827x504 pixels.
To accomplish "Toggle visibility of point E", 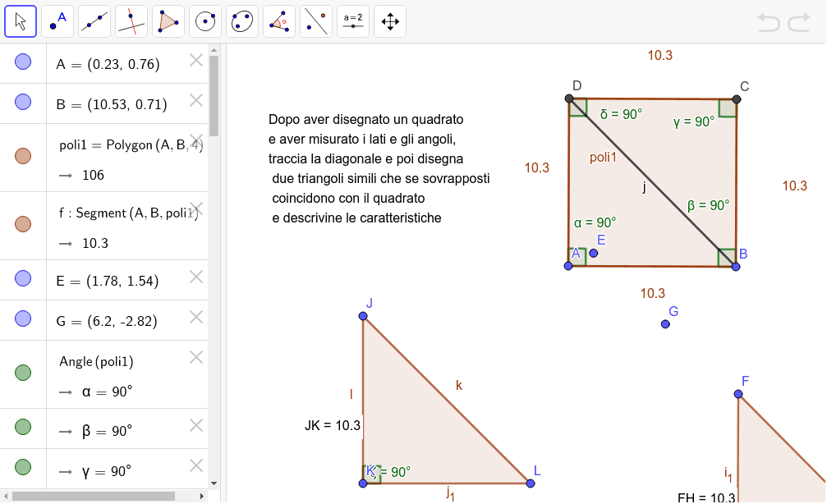I will pyautogui.click(x=23, y=278).
